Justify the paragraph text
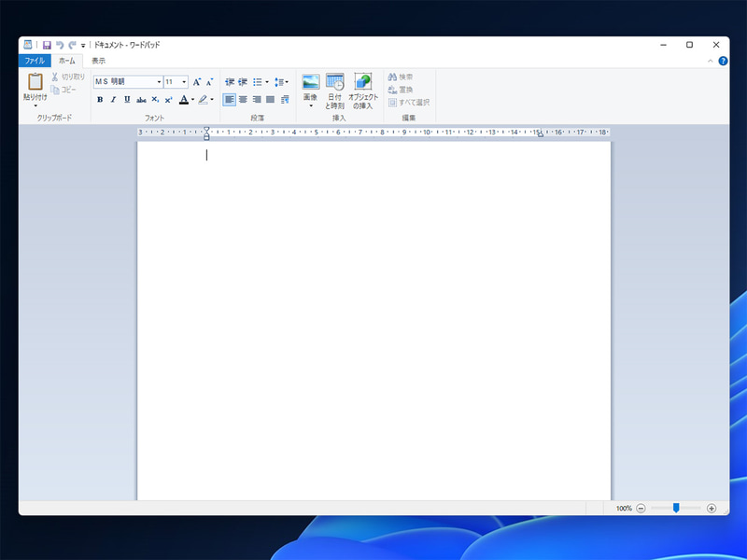This screenshot has height=560, width=747. click(x=271, y=100)
